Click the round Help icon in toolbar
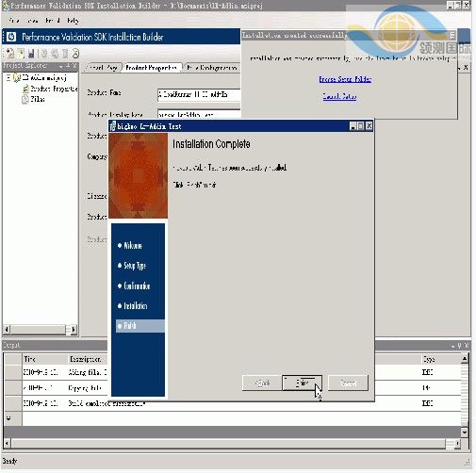 75,54
